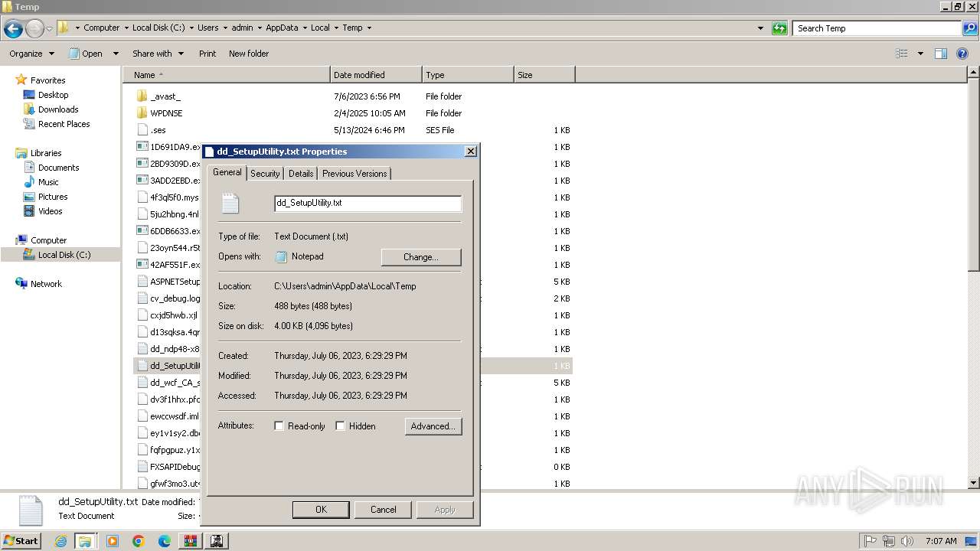This screenshot has width=980, height=551.
Task: Click the Advanced... button
Action: pos(433,426)
